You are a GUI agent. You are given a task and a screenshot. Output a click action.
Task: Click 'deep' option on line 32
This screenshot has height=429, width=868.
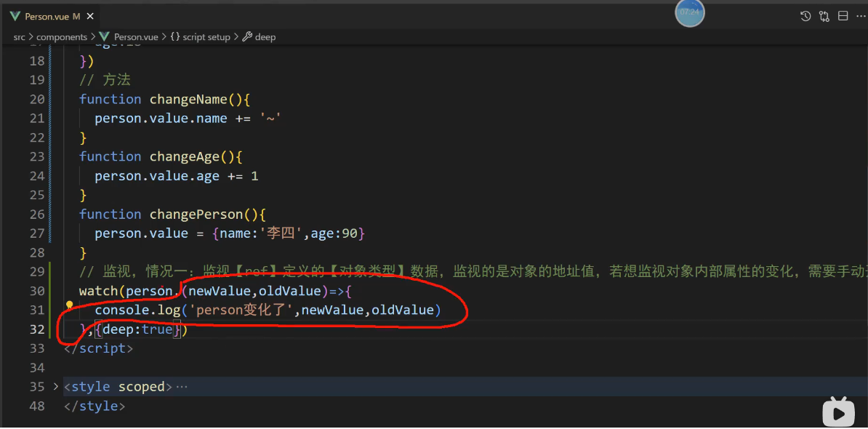(118, 330)
